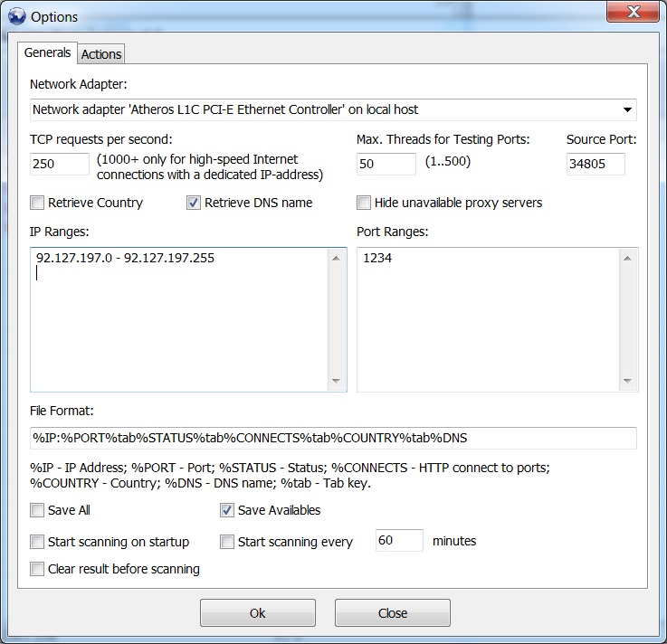Check the Save All option

pos(37,510)
